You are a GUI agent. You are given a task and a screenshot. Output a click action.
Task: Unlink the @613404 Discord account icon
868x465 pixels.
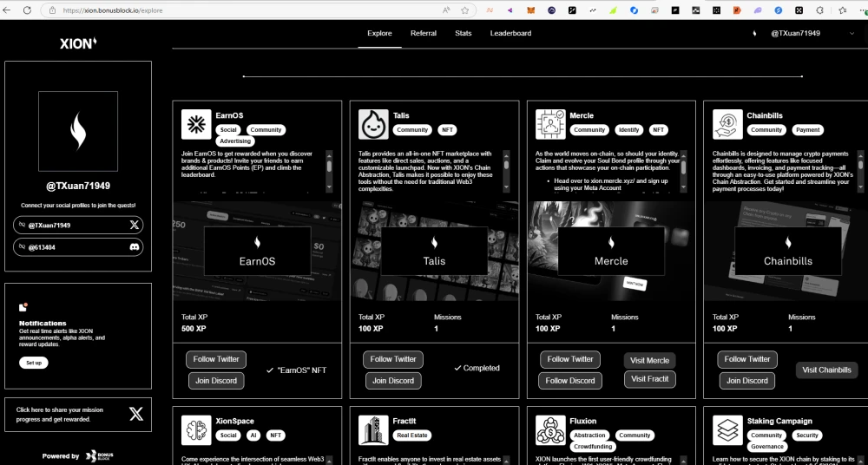coord(21,247)
